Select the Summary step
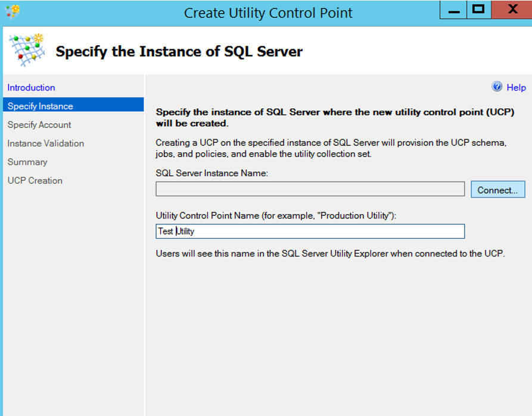The width and height of the screenshot is (532, 416). [x=27, y=162]
